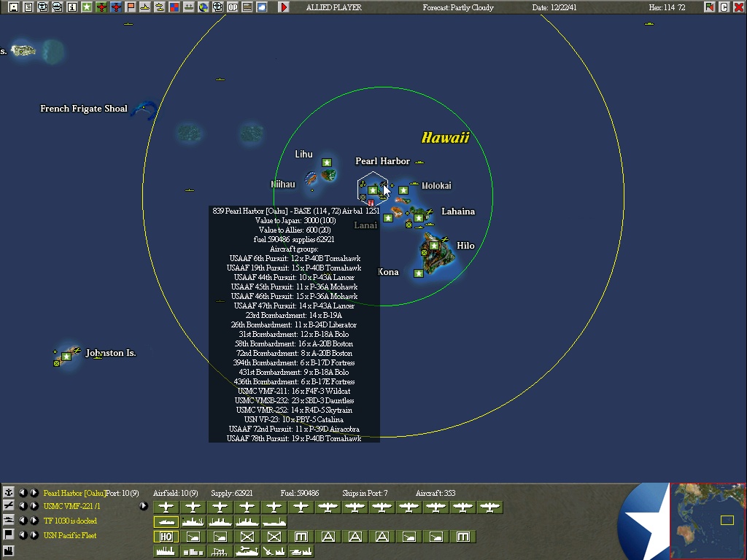Click 'Supply: 62921' status text
The width and height of the screenshot is (747, 560).
[231, 493]
